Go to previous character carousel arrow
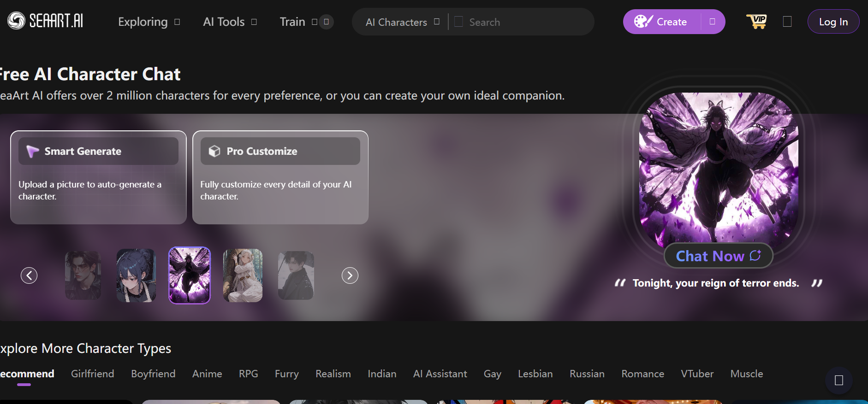The width and height of the screenshot is (868, 404). (x=29, y=275)
